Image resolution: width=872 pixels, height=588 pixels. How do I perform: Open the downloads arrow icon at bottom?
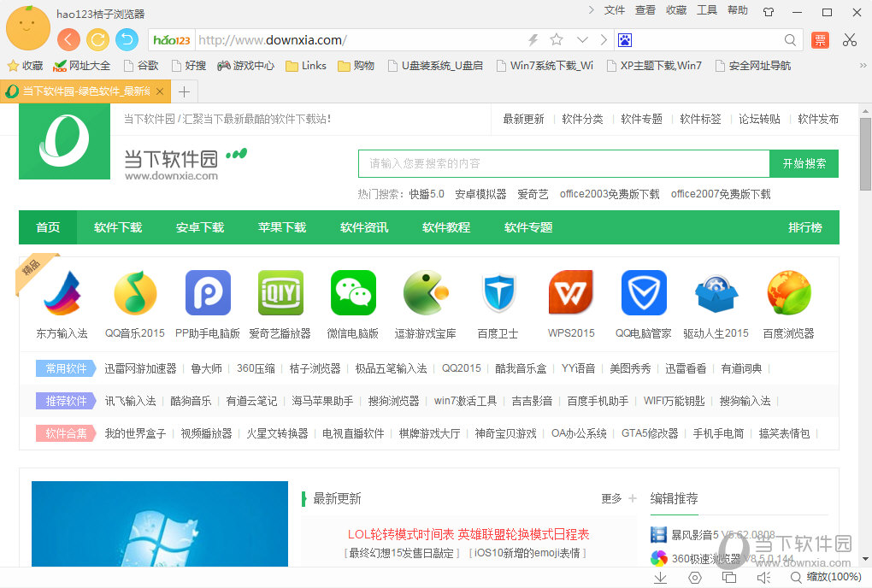tap(660, 578)
